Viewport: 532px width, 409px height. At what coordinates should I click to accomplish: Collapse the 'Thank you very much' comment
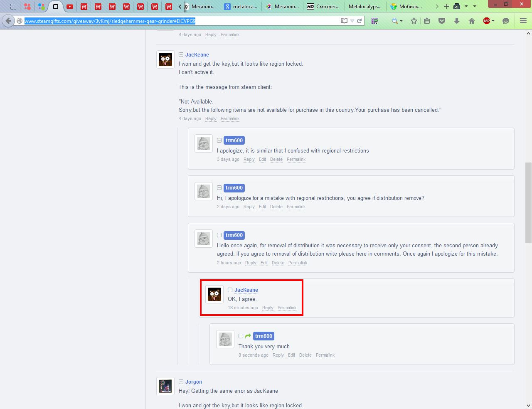241,336
